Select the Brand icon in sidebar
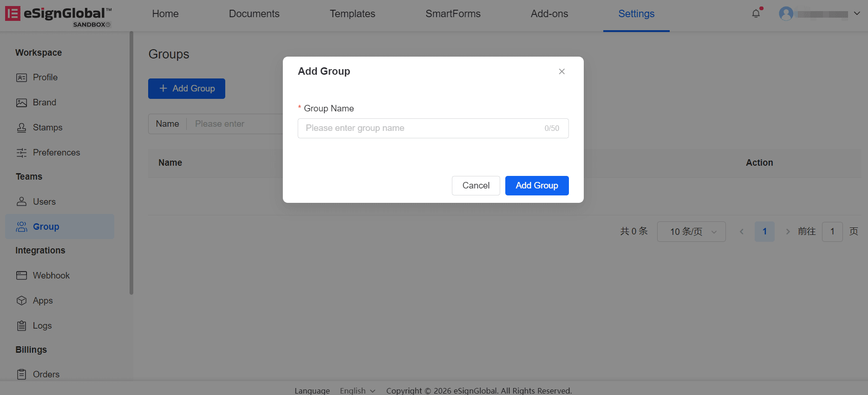The width and height of the screenshot is (868, 395). tap(21, 103)
